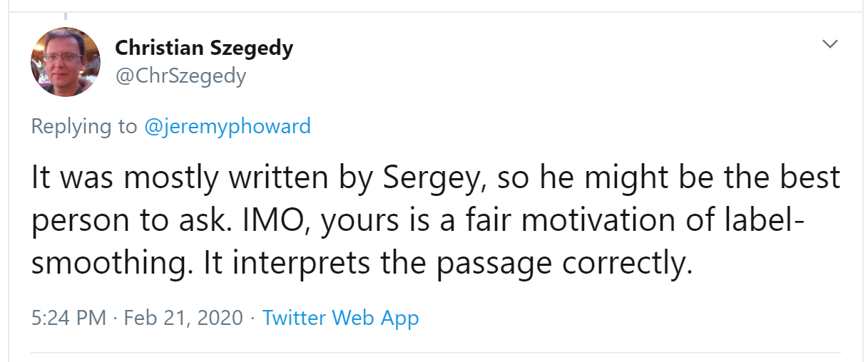
Task: Click the 5:24 PM timestamp
Action: coord(68,317)
